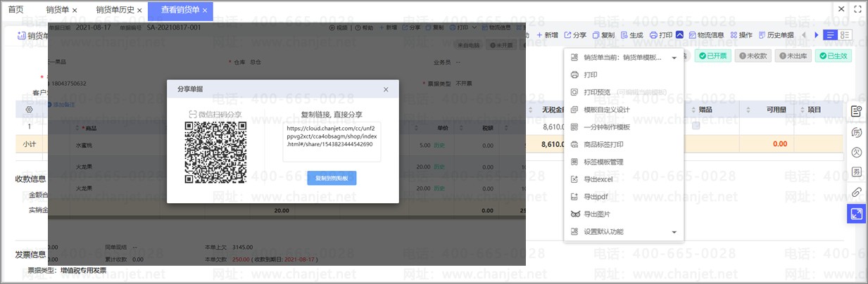Close the 查看销货单 tab
Image resolution: width=868 pixels, height=284 pixels.
coord(205,11)
